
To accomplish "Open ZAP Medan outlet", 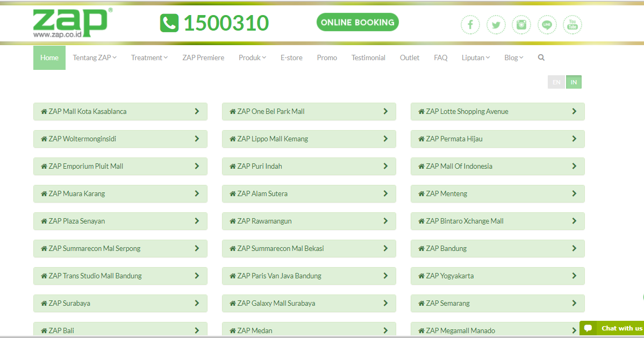I will click(309, 329).
